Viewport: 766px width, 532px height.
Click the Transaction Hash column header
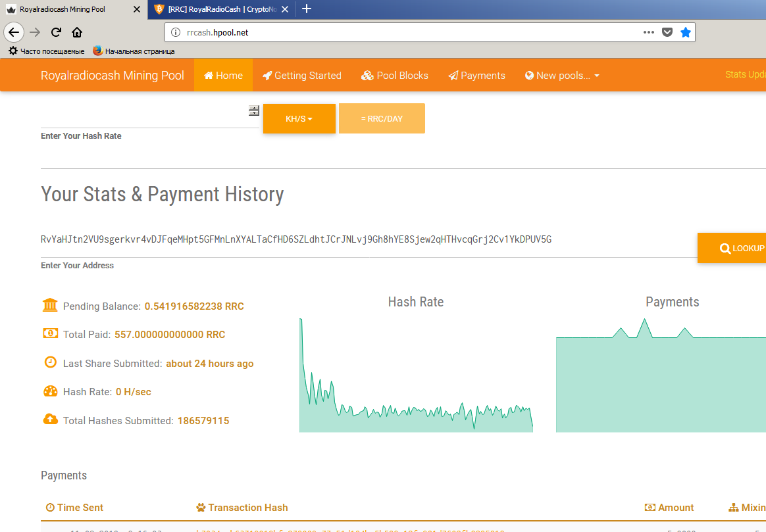[242, 508]
